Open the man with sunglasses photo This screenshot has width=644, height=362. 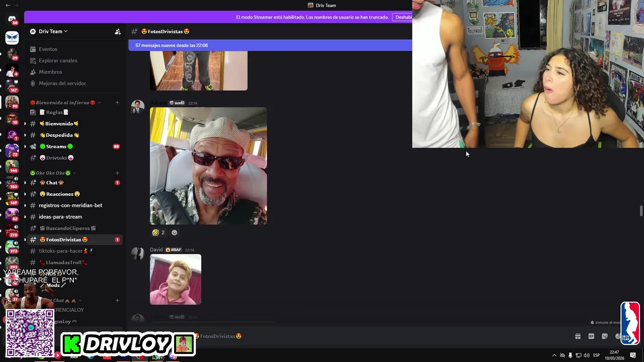[x=208, y=166]
